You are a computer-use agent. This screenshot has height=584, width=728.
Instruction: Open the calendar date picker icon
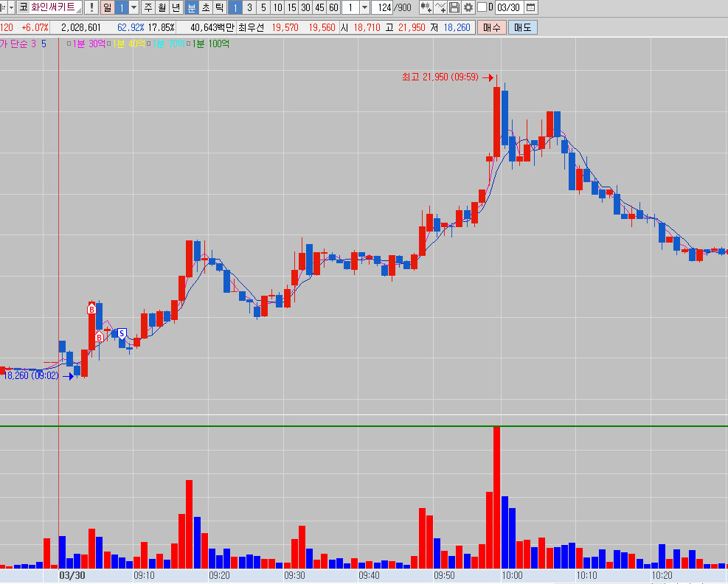click(x=530, y=7)
